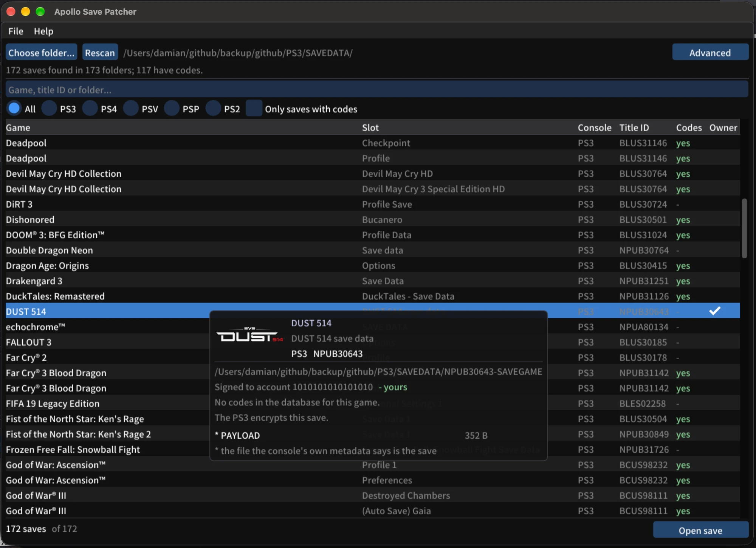Select the Deadpool Checkpoint save row
This screenshot has width=756, height=548.
tap(373, 143)
